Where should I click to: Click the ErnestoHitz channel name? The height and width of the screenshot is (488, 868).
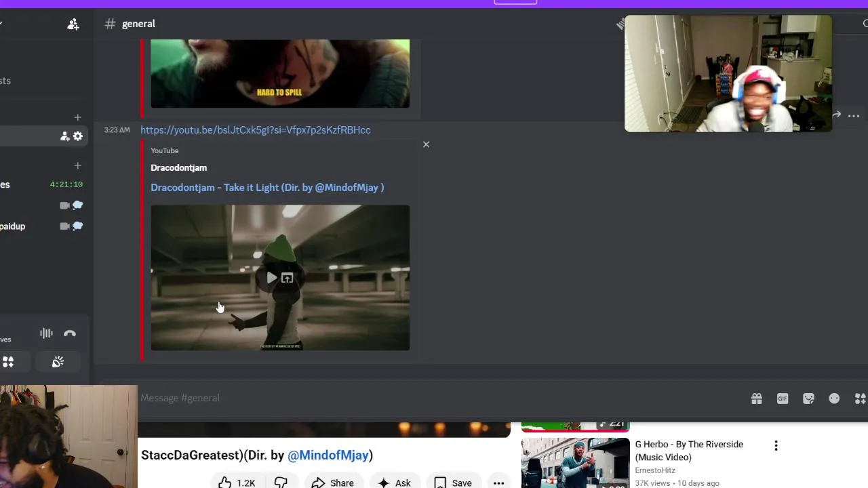tap(655, 470)
